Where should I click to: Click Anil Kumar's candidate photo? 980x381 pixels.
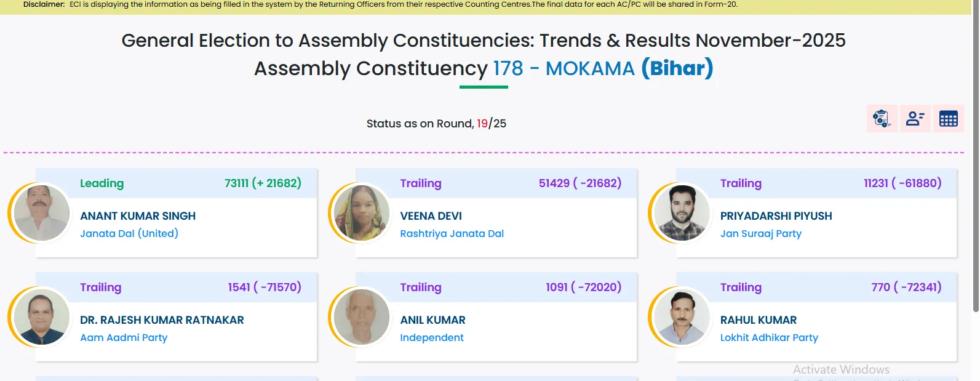(x=362, y=317)
